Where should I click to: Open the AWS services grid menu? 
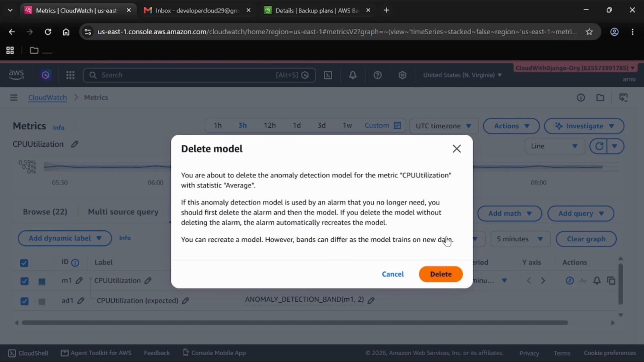(70, 75)
